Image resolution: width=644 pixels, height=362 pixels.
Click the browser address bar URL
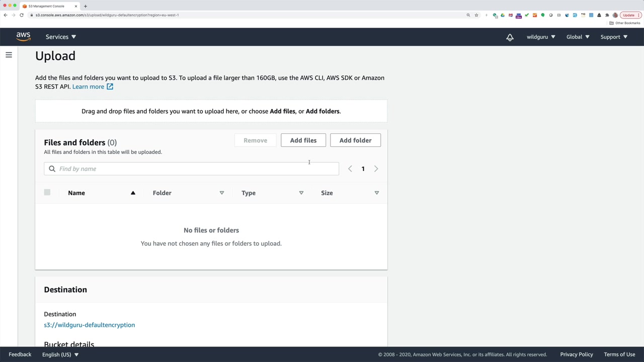[107, 15]
